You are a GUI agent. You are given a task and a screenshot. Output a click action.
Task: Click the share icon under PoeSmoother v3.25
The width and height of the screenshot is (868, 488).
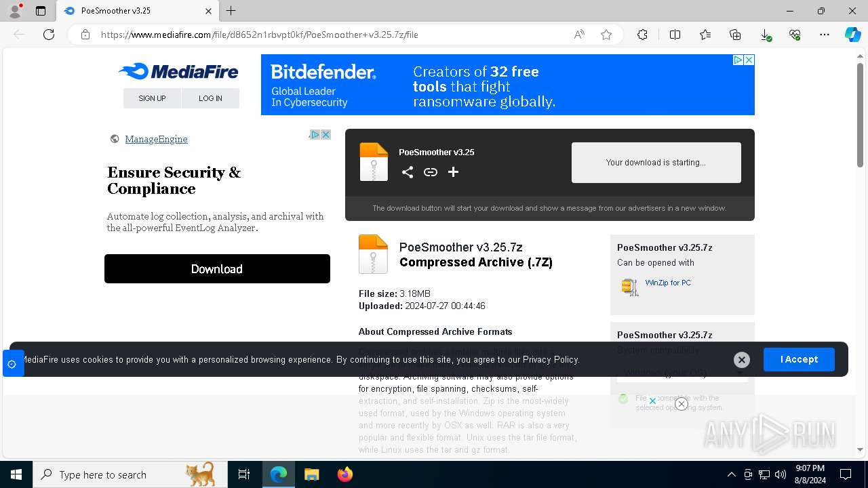pos(408,172)
